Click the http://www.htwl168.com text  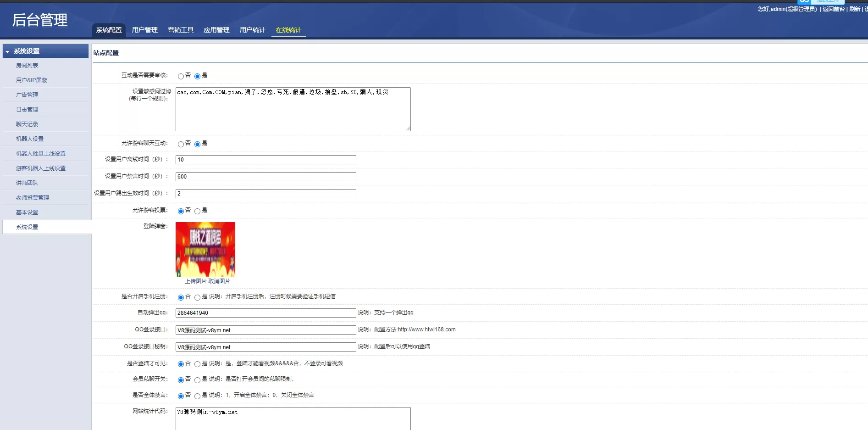(x=427, y=329)
